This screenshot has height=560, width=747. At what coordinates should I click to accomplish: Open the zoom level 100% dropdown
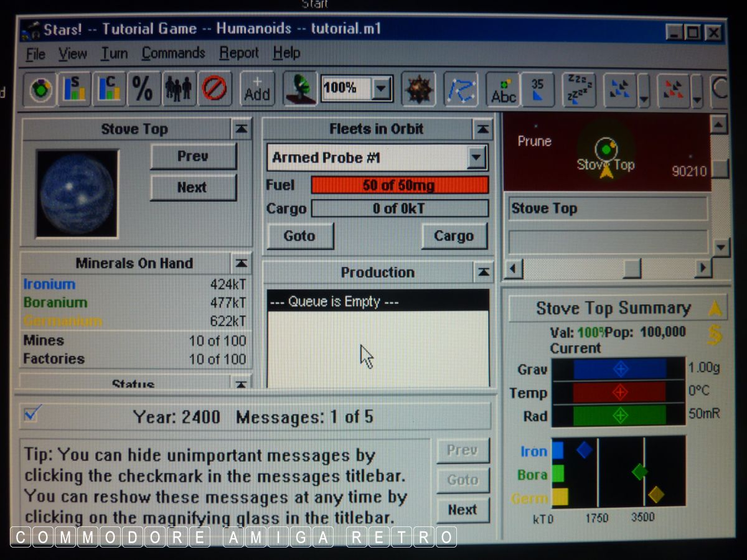(x=381, y=89)
